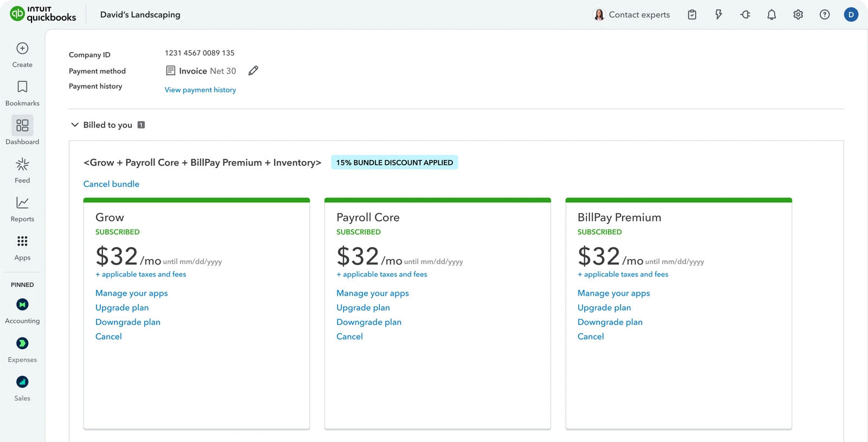868x442 pixels.
Task: Click the Payroll Core card title
Action: pos(368,217)
